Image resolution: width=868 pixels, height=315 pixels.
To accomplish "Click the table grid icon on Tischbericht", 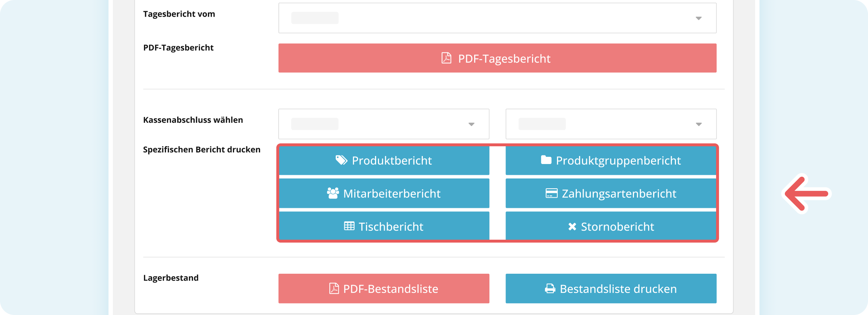I will [349, 227].
